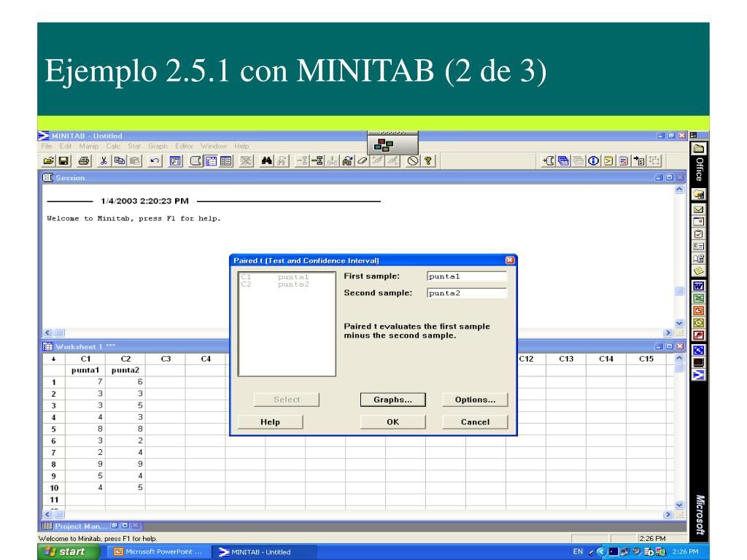This screenshot has height=560, width=747.
Task: Click the Session window scroll down arrow
Action: point(679,323)
